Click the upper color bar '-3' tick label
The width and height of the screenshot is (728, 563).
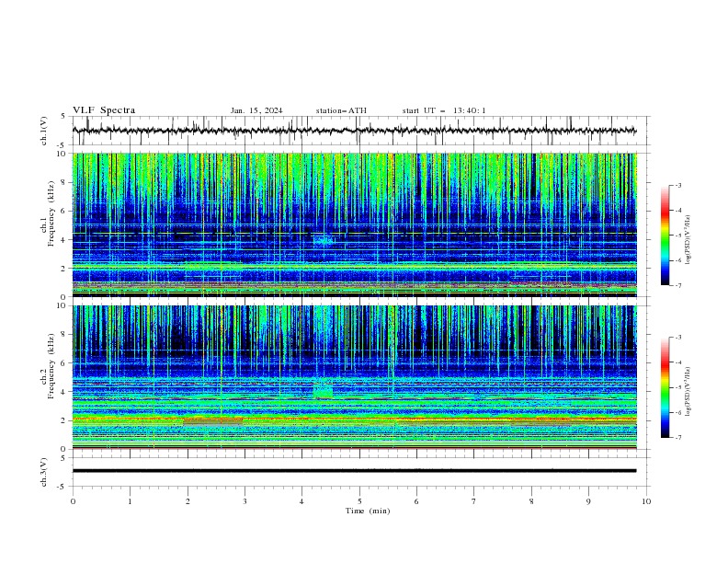click(x=677, y=185)
